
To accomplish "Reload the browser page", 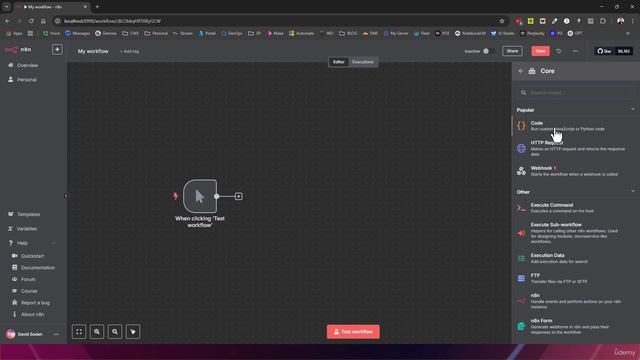I will pos(31,21).
